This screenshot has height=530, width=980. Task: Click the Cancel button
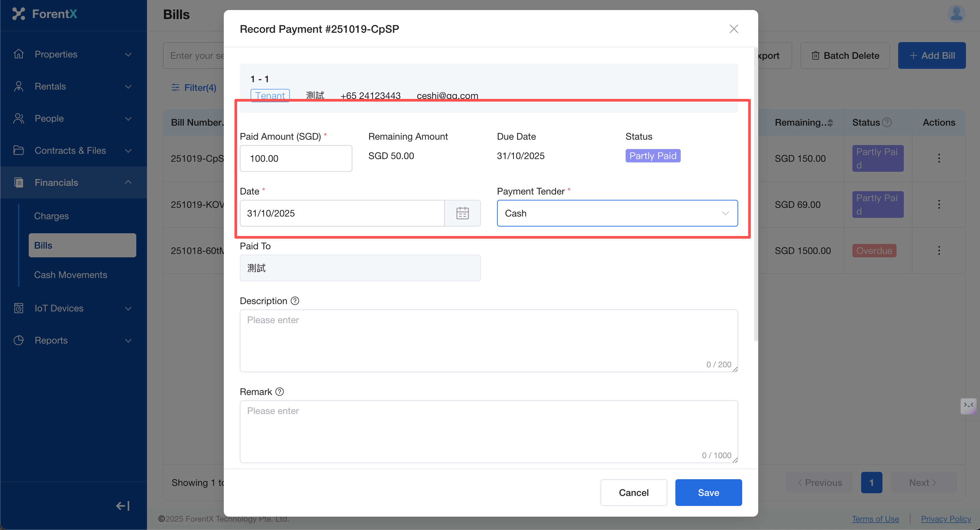[x=633, y=492]
